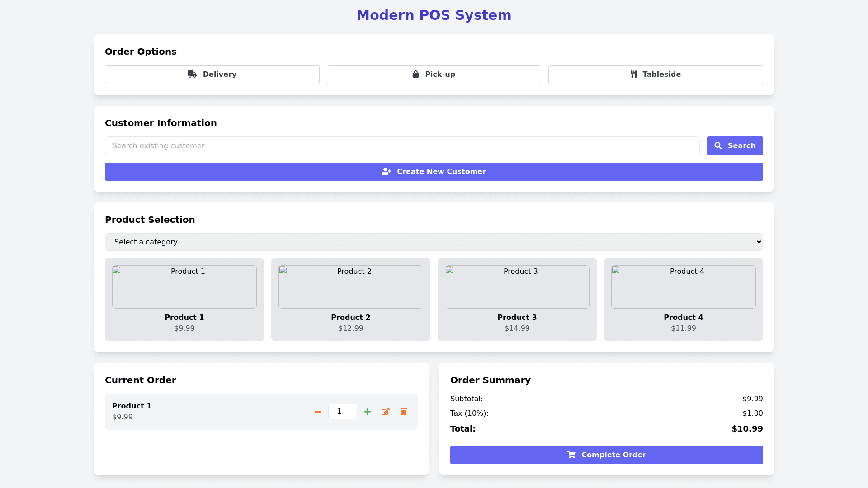
Task: Select the Delivery order option
Action: [x=212, y=75]
